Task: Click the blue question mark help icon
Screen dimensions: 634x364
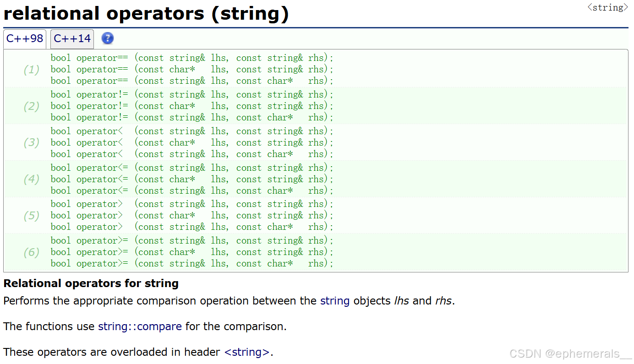Action: pyautogui.click(x=107, y=38)
